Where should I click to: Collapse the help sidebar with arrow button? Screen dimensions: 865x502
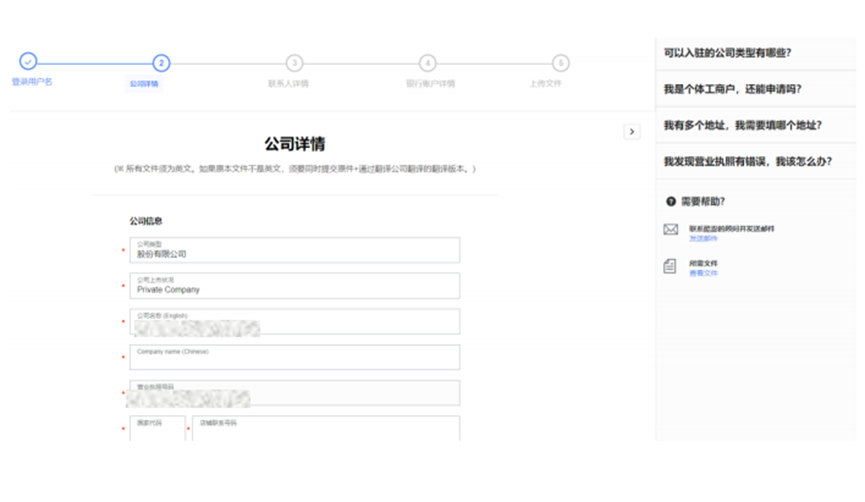(631, 131)
